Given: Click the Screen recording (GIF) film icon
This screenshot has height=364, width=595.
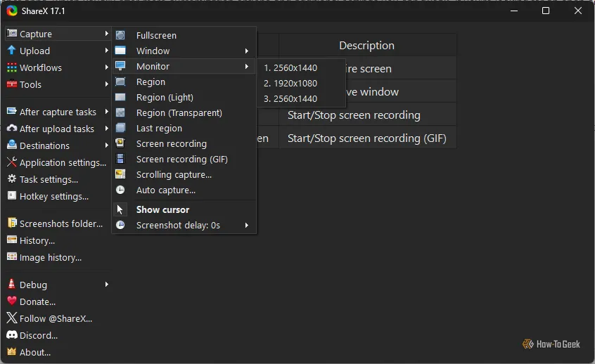Looking at the screenshot, I should tap(120, 159).
